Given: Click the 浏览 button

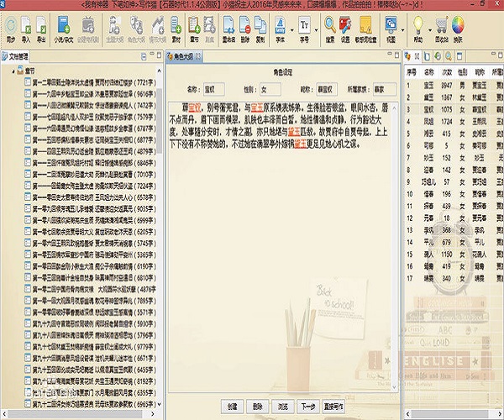Looking at the screenshot, I should [282, 407].
